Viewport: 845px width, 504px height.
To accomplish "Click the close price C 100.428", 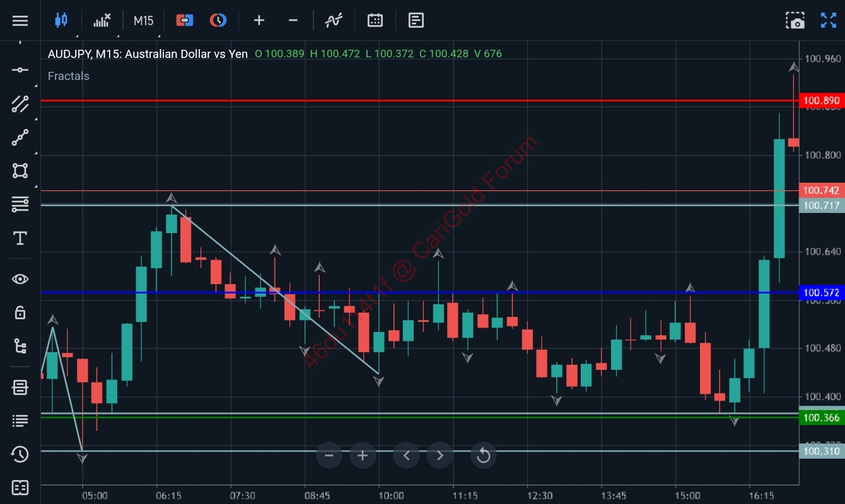I will click(444, 54).
